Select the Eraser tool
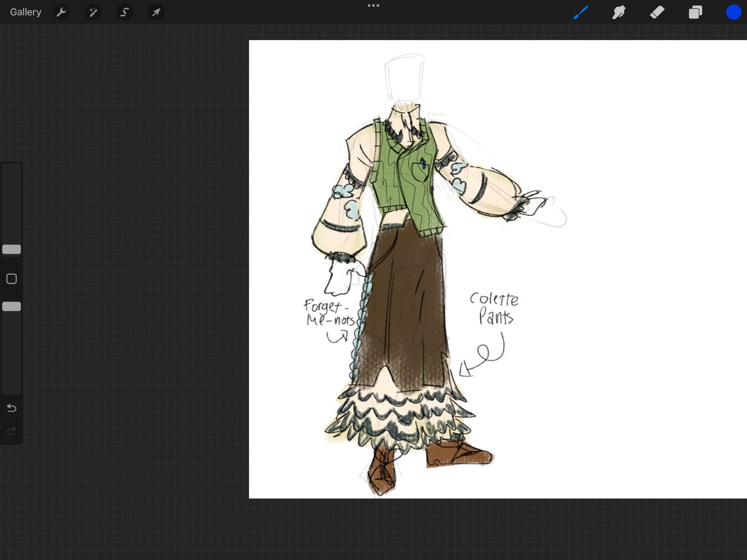The width and height of the screenshot is (747, 560). coord(657,12)
